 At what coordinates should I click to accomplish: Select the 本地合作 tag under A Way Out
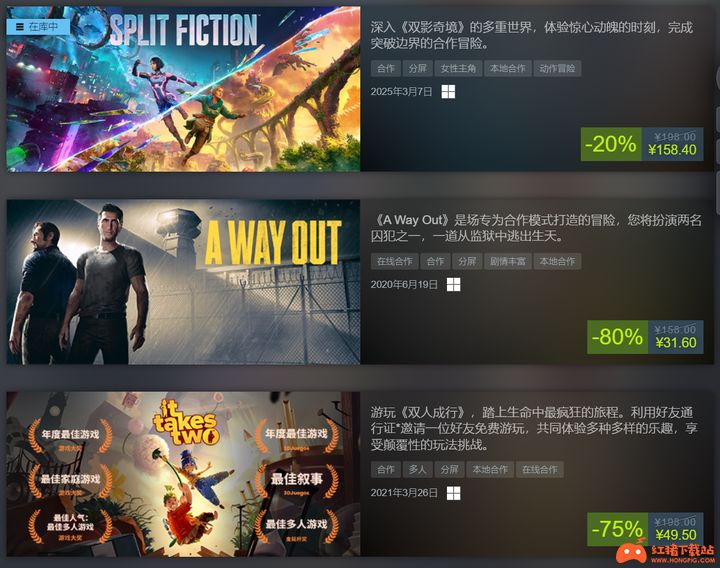[557, 261]
